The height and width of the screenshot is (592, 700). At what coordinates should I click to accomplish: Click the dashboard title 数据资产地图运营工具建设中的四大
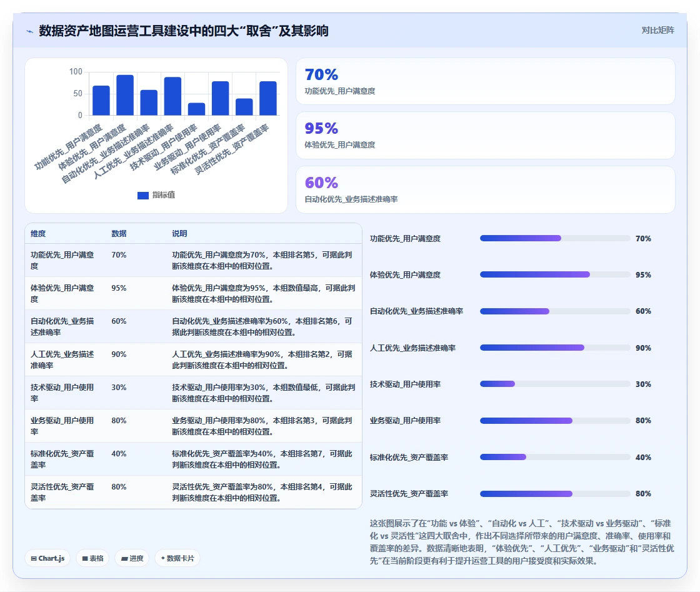[184, 31]
